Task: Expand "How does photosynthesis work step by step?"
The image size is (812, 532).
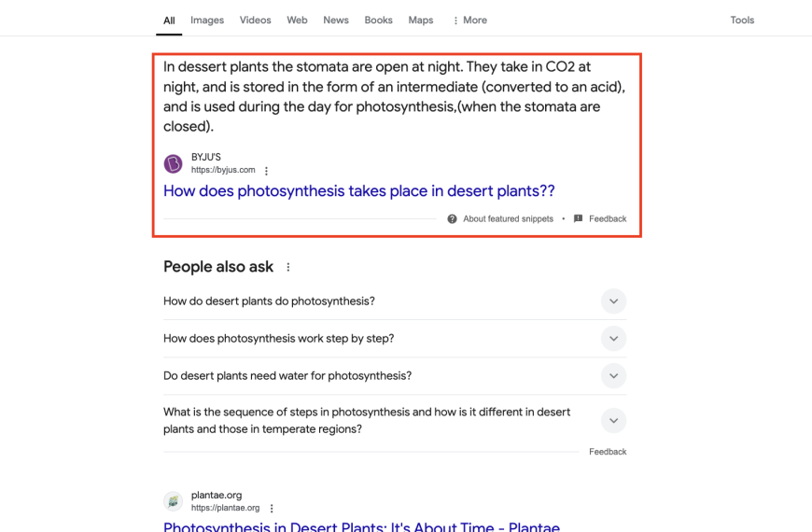Action: pyautogui.click(x=613, y=339)
